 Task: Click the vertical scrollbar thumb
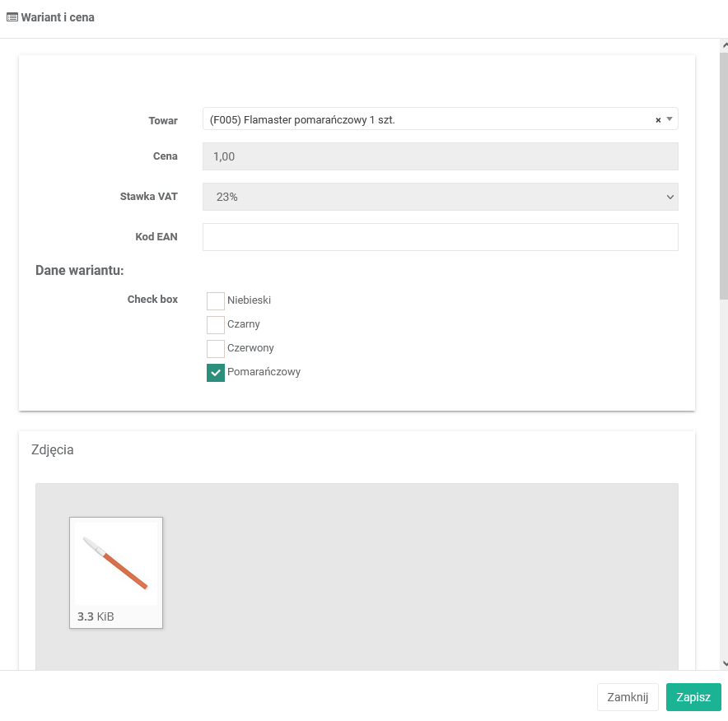724,173
